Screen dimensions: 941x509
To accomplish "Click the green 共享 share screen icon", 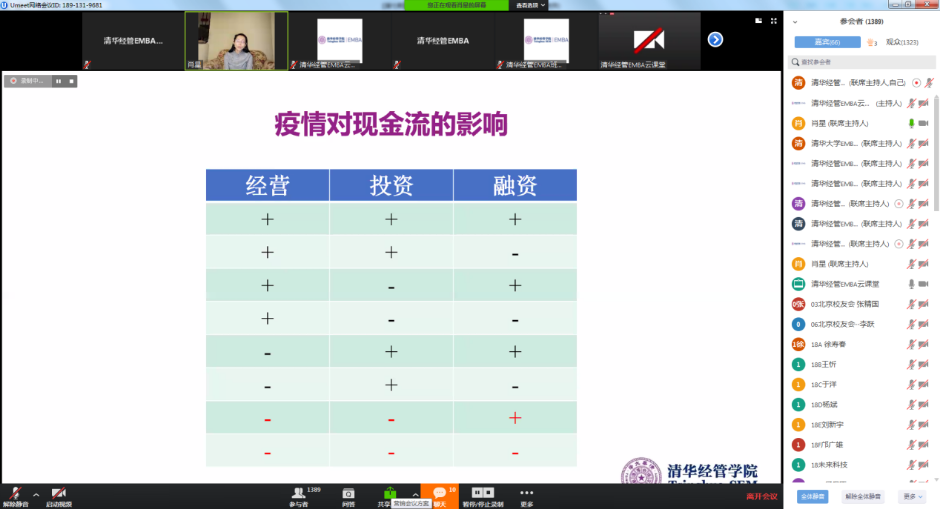I will click(x=389, y=493).
